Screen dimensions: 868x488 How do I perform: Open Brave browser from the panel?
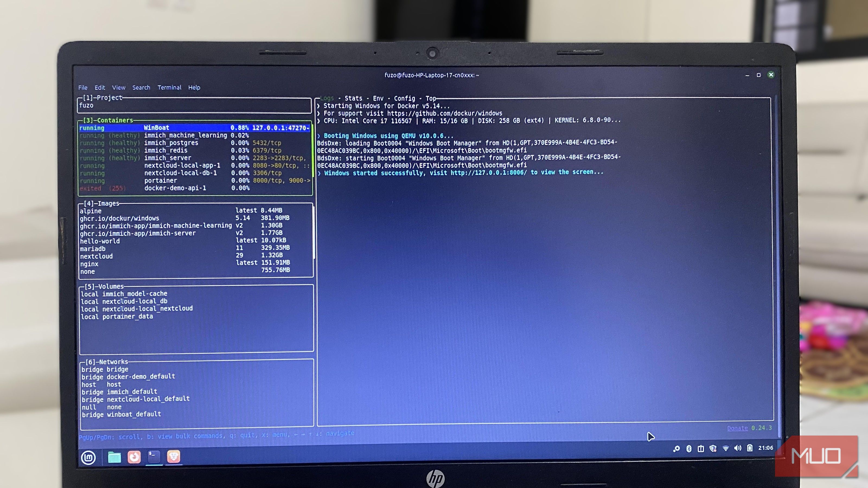pos(174,456)
